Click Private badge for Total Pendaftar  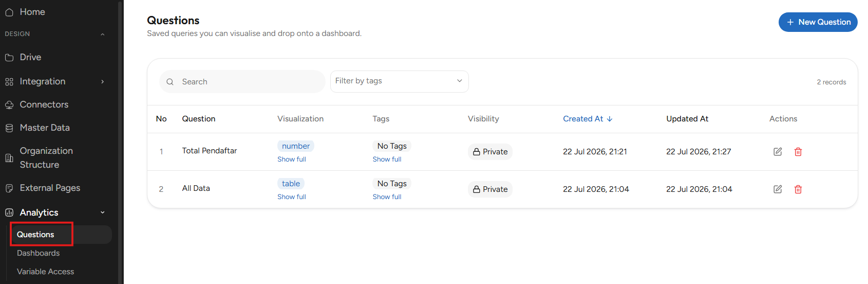tap(490, 152)
